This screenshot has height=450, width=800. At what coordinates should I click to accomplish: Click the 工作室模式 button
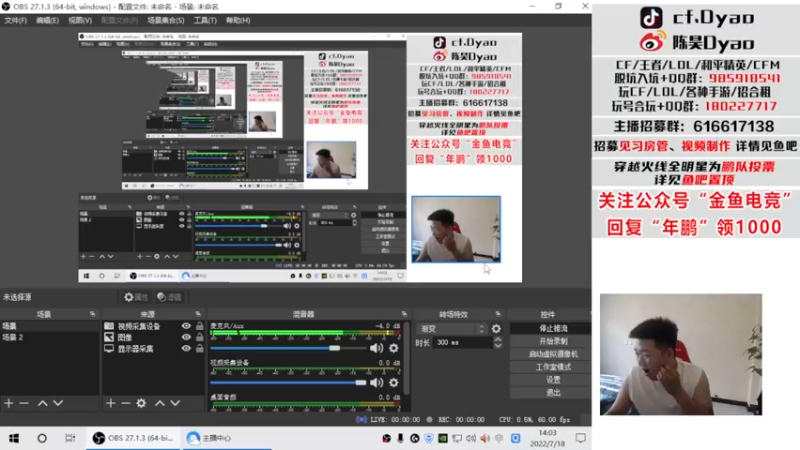click(x=551, y=367)
